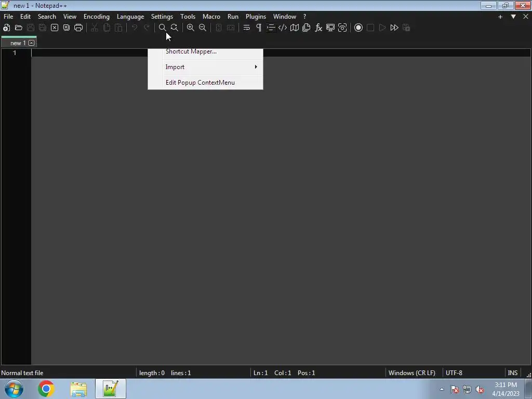Click the Undo arrow icon
This screenshot has width=532, height=399.
coord(135,28)
